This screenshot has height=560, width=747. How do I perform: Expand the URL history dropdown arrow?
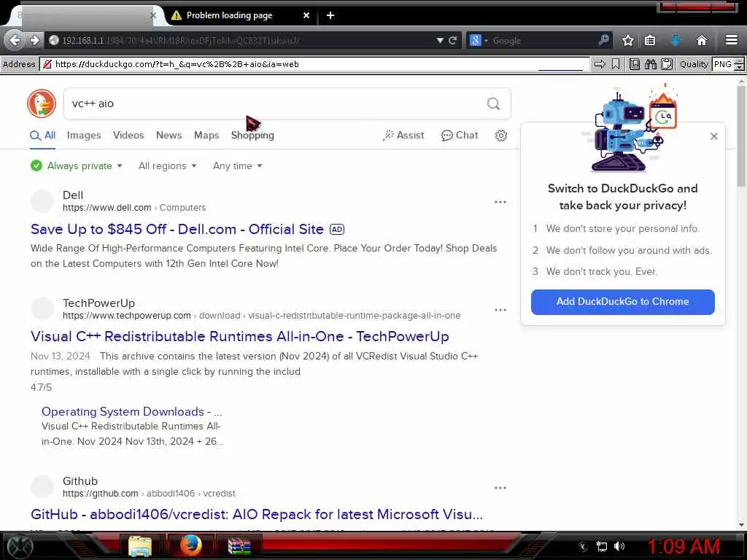pos(440,41)
